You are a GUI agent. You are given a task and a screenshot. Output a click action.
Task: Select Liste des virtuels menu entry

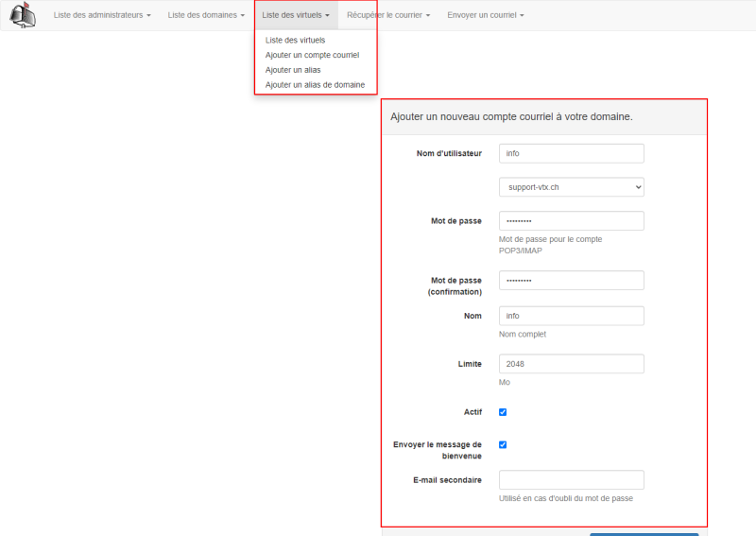(295, 40)
